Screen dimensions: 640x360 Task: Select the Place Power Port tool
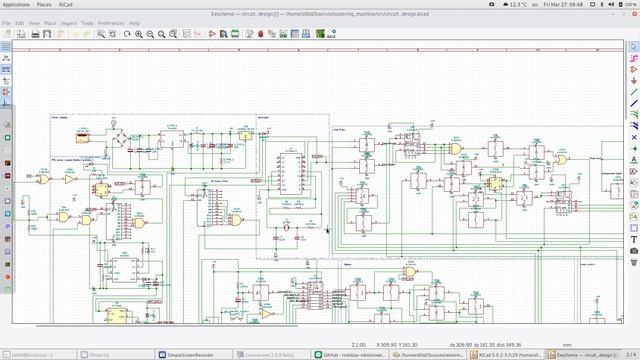coord(633,81)
